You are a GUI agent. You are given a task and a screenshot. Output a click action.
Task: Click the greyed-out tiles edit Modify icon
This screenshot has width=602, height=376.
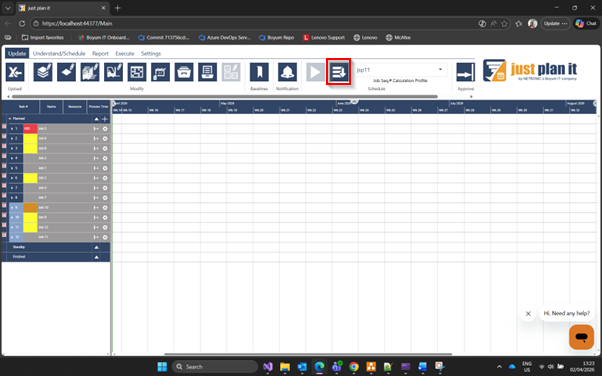point(231,72)
